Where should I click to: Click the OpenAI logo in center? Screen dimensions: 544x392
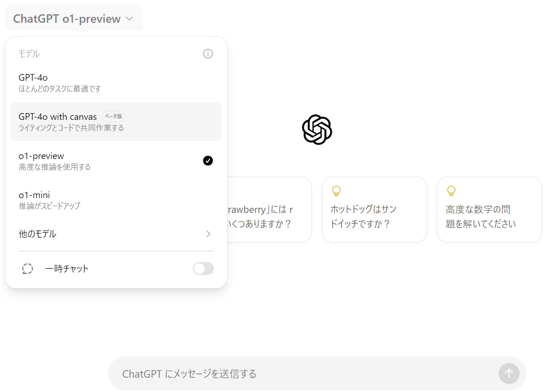coord(317,130)
